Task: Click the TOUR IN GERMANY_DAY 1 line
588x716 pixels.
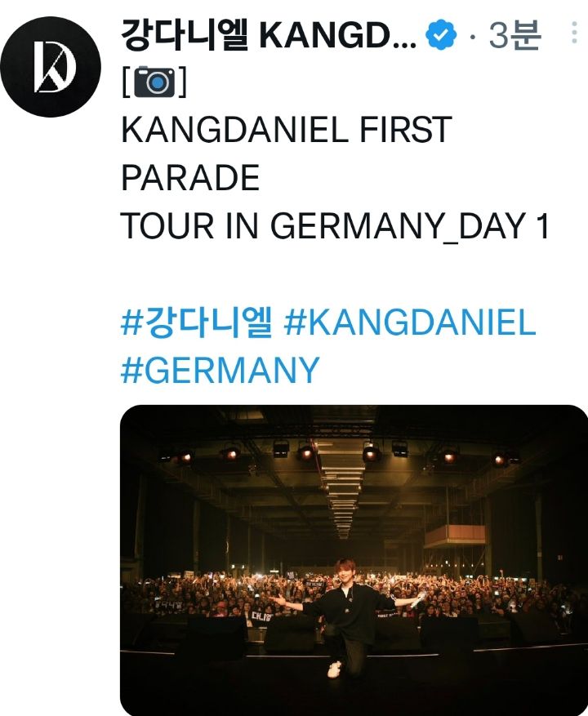Action: point(335,226)
